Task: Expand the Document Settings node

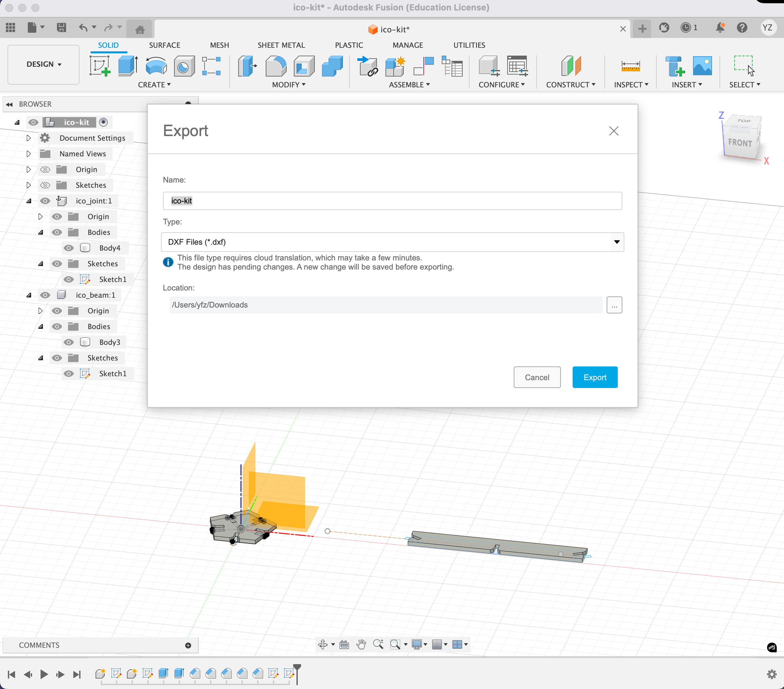Action: point(29,138)
